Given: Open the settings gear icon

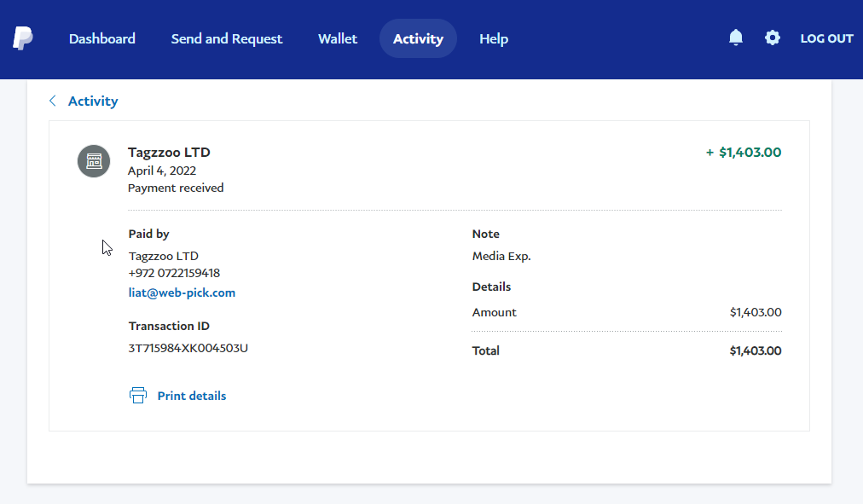Looking at the screenshot, I should (773, 38).
